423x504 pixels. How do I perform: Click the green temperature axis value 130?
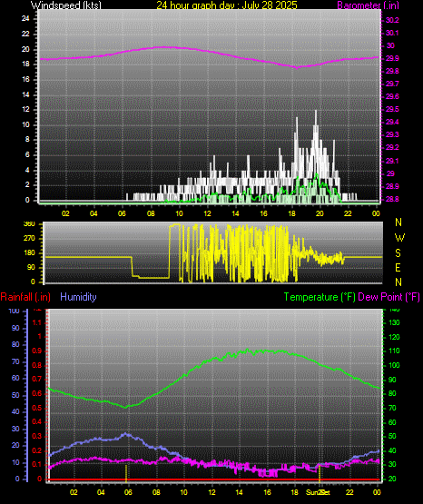click(x=394, y=322)
